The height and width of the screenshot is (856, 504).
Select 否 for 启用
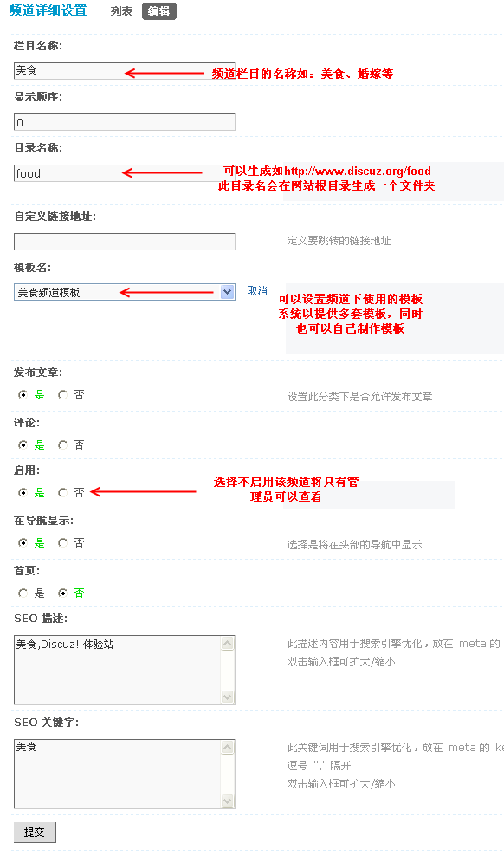(x=62, y=492)
